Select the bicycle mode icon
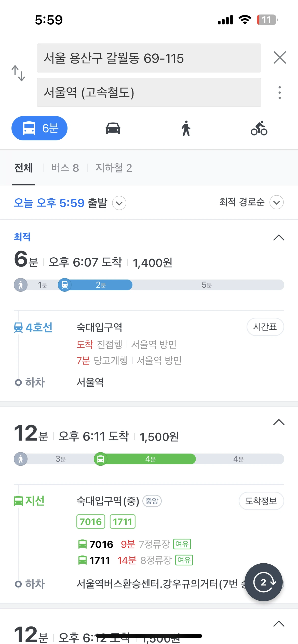298x644 pixels. click(x=259, y=128)
